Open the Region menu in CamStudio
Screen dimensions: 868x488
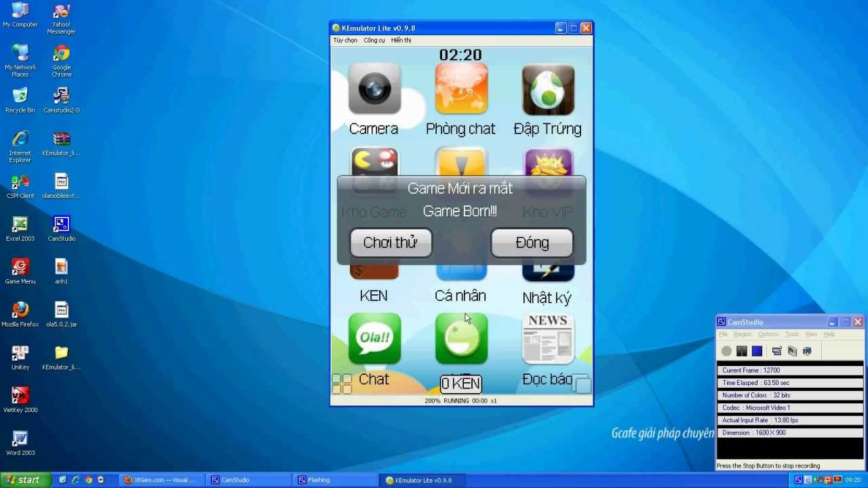point(743,334)
